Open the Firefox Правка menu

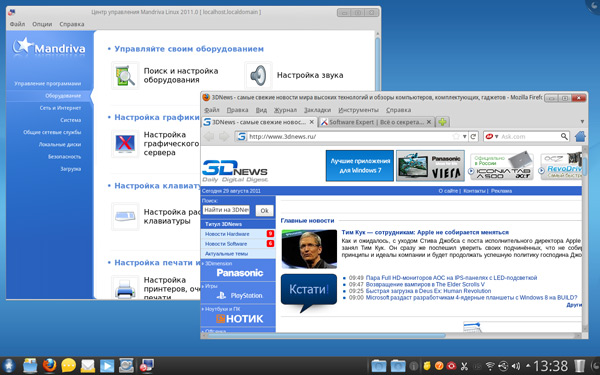click(237, 110)
